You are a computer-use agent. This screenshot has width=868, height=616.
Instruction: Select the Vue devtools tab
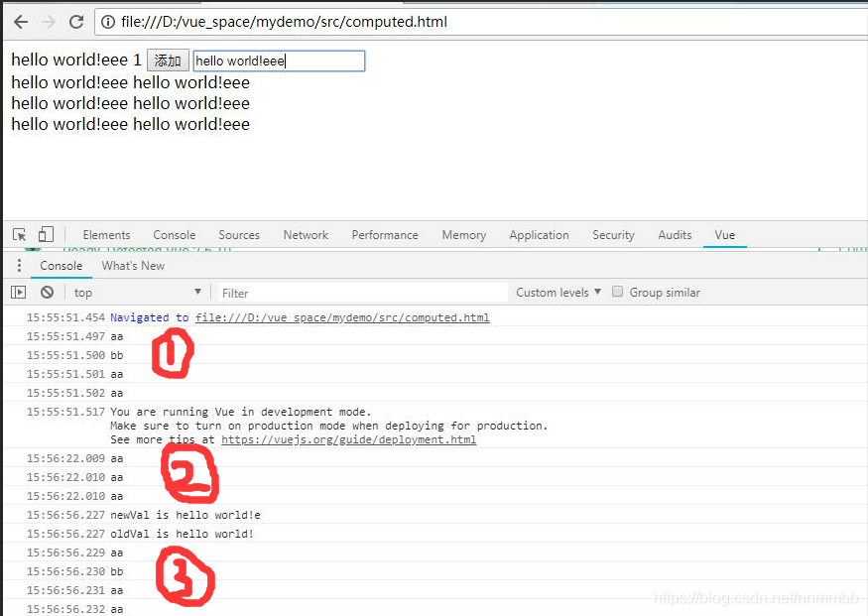pyautogui.click(x=724, y=235)
